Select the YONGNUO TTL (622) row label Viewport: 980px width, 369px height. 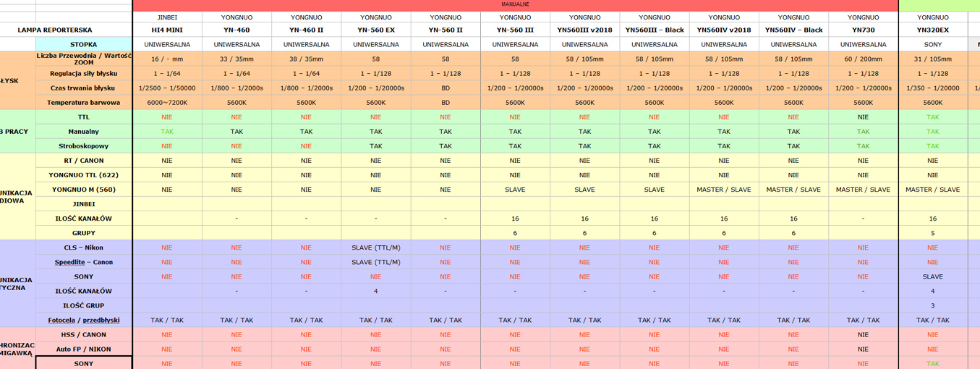coord(84,175)
